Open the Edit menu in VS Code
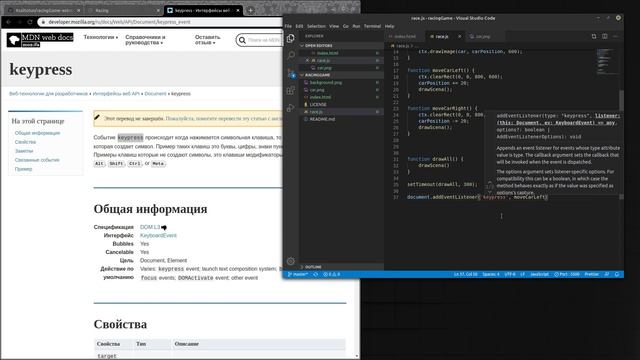Screen dimensions: 640x360 click(299, 26)
